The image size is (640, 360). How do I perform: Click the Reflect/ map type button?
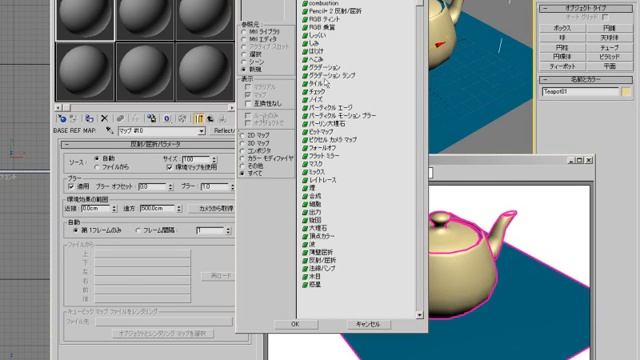pyautogui.click(x=223, y=131)
